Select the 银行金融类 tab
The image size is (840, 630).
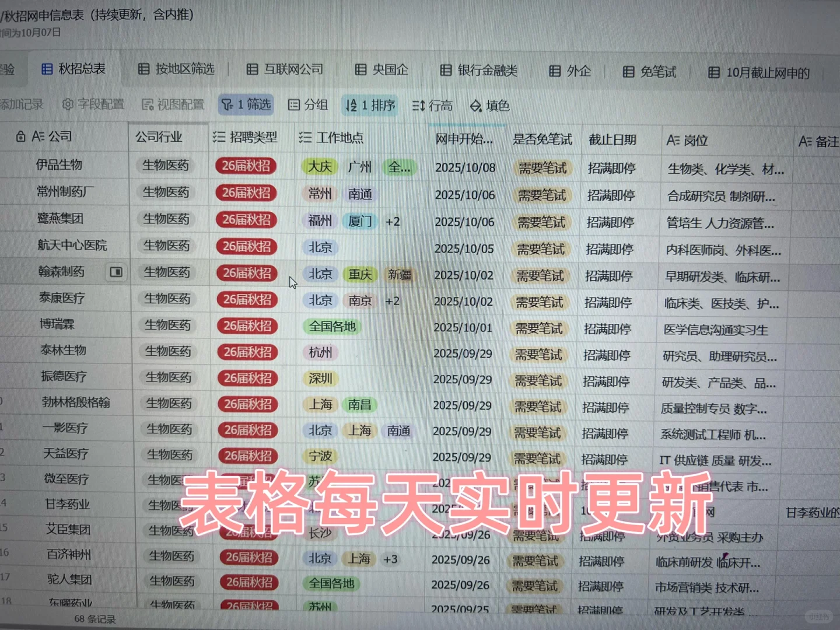click(478, 71)
